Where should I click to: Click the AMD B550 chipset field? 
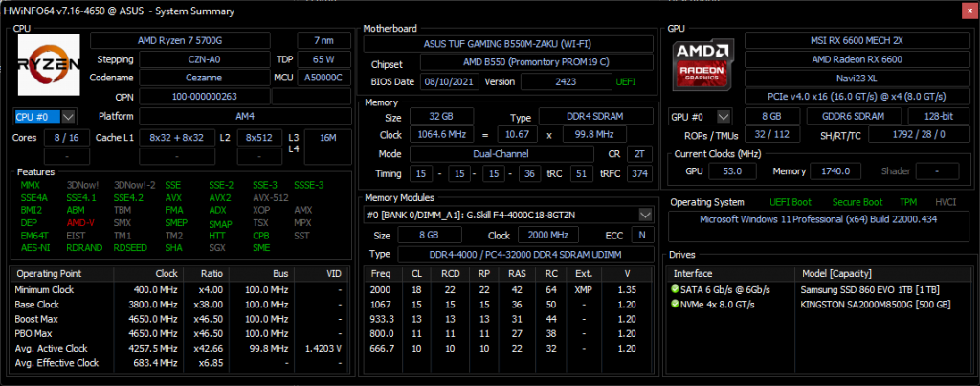pos(536,63)
